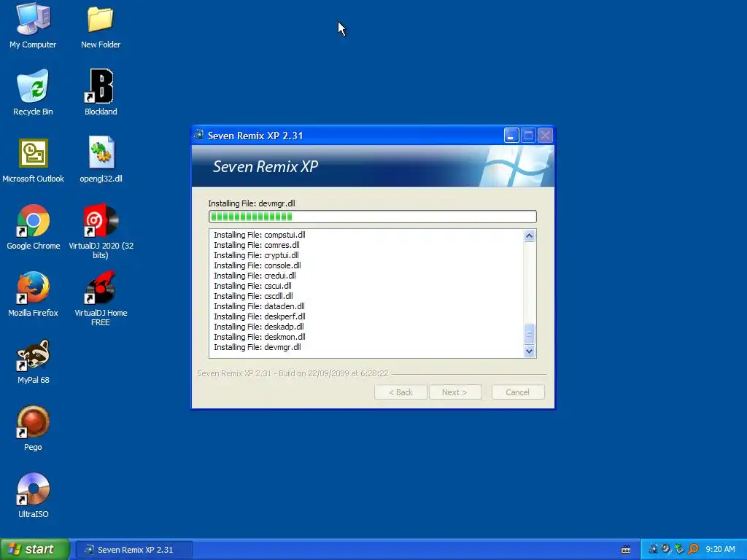Click the install log scrollbar thumb
Screen dimensions: 747x560
pos(530,334)
